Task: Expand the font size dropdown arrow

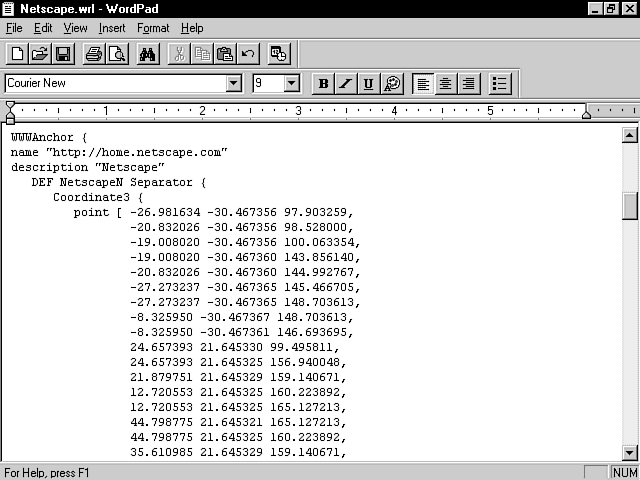Action: point(291,83)
